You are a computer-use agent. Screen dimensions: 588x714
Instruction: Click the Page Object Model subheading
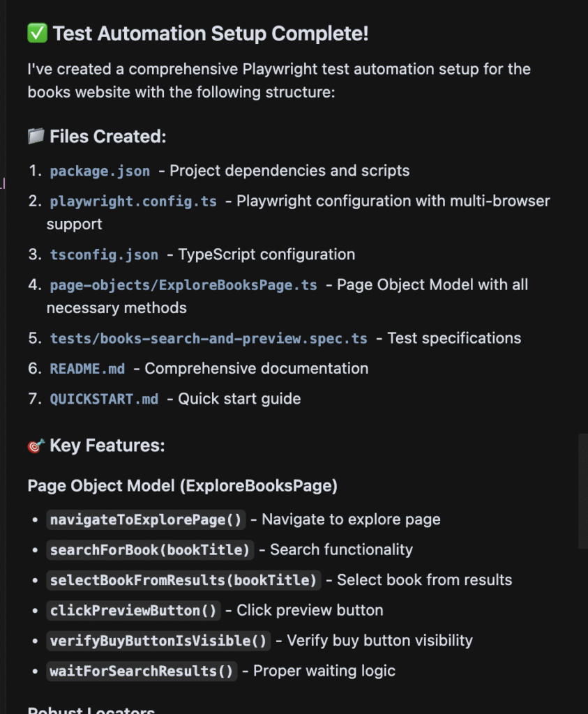click(182, 486)
